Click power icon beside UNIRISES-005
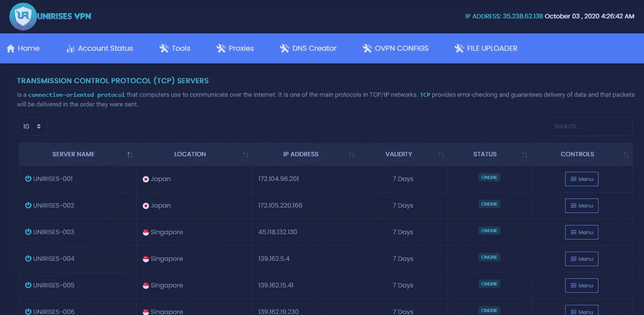Viewport: 644px width, 315px height. click(28, 285)
